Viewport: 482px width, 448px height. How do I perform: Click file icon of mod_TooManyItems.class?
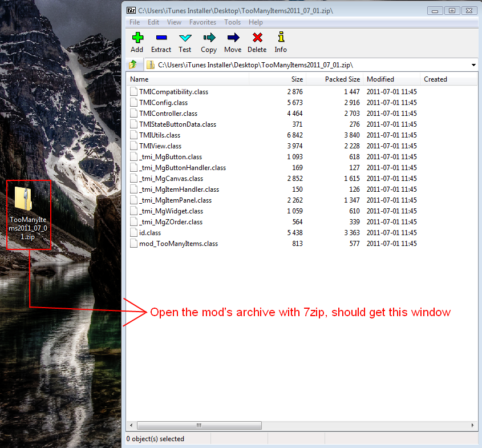pyautogui.click(x=133, y=244)
